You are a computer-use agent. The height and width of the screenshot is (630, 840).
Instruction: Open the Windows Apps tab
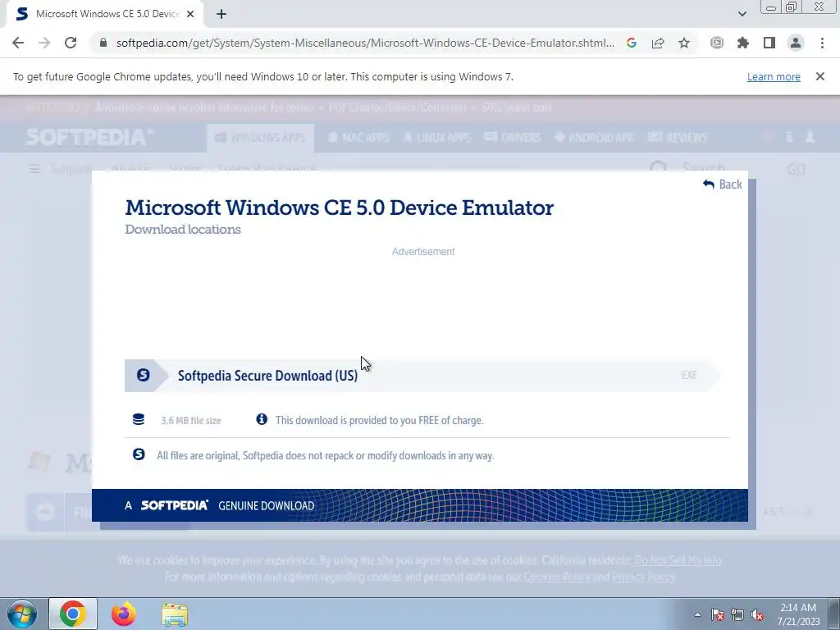click(x=260, y=138)
